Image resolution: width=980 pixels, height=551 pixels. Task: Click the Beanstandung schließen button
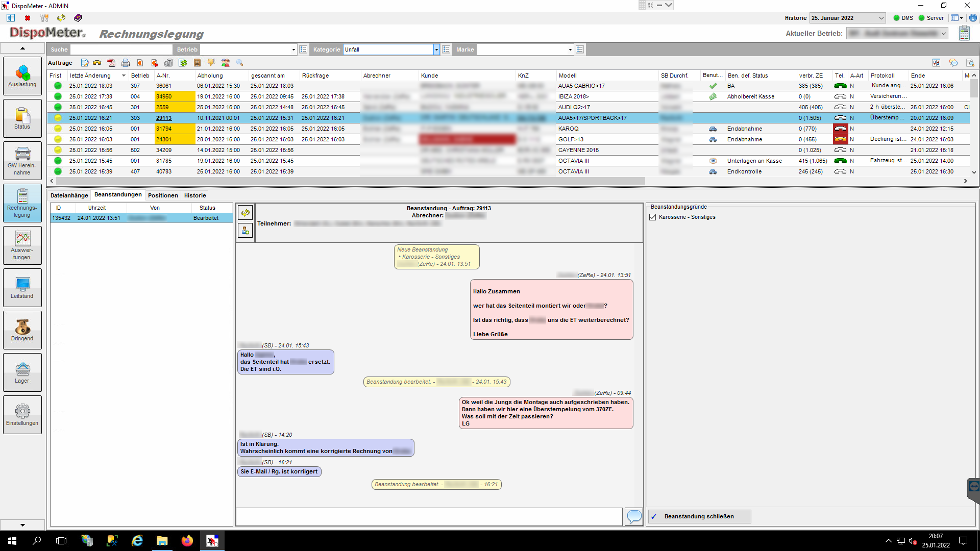(699, 516)
